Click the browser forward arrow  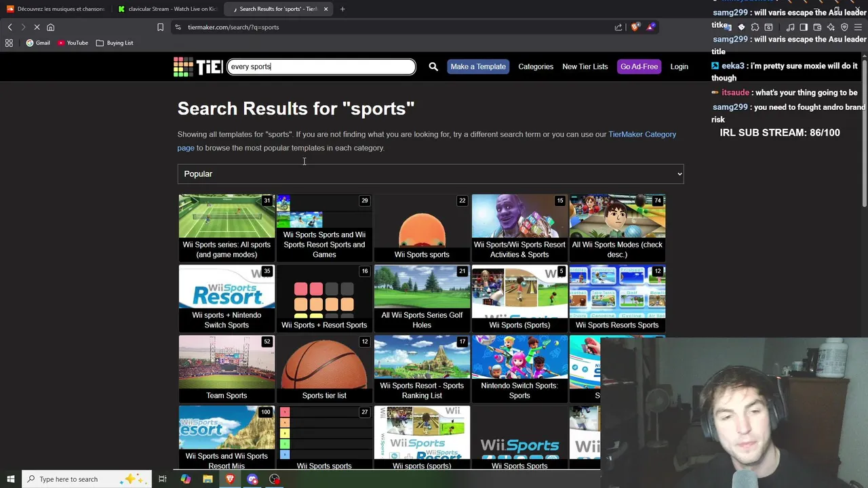[x=23, y=27]
